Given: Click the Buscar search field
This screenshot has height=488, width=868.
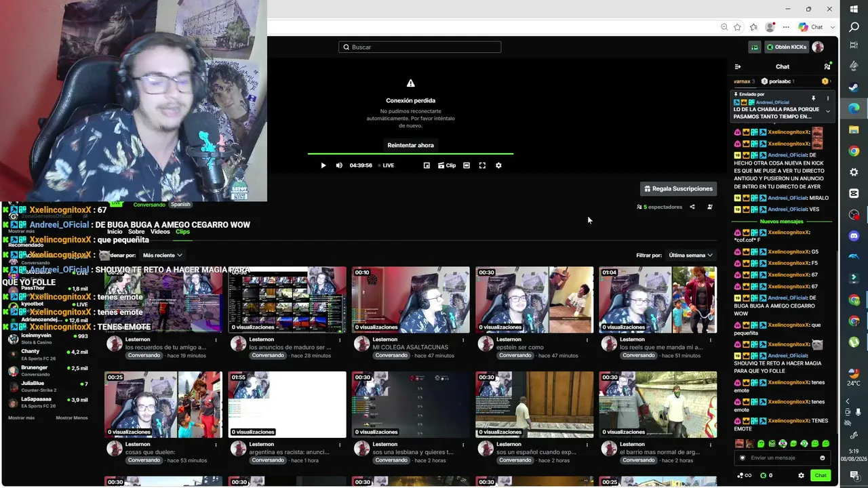Looking at the screenshot, I should [420, 47].
